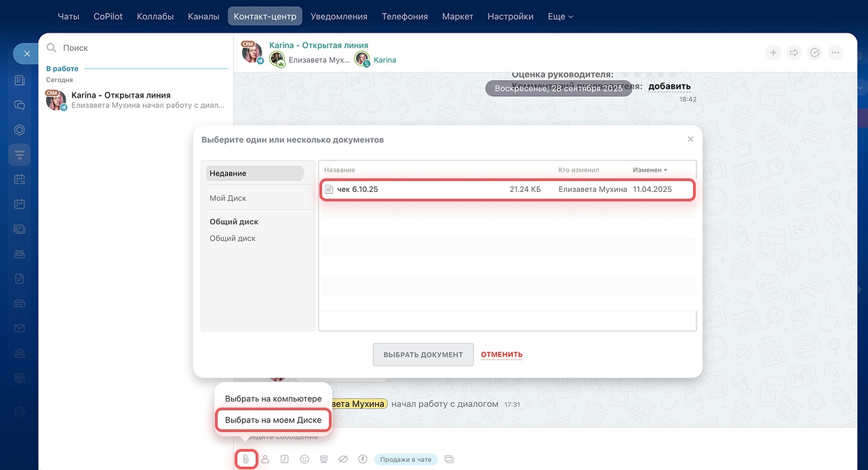The height and width of the screenshot is (470, 868).
Task: Click the plus icon in chat header
Action: (772, 53)
